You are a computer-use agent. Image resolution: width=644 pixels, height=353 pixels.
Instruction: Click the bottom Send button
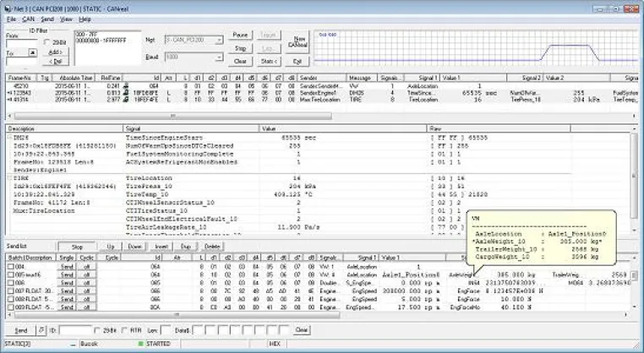(21, 330)
